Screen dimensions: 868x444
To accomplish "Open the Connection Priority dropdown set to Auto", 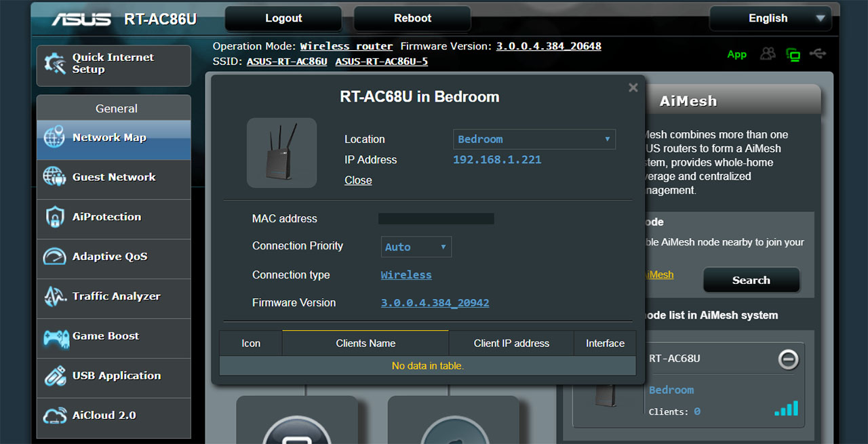I will [x=416, y=247].
